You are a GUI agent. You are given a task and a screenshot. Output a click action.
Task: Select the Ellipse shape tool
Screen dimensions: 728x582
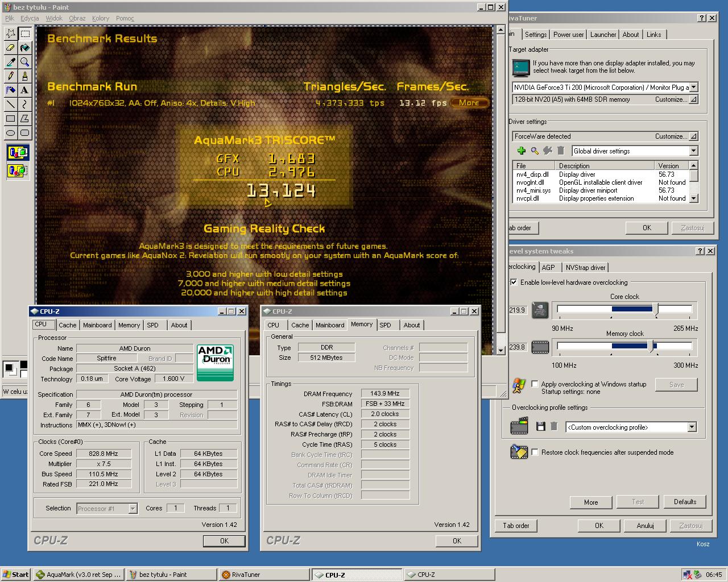(x=10, y=133)
